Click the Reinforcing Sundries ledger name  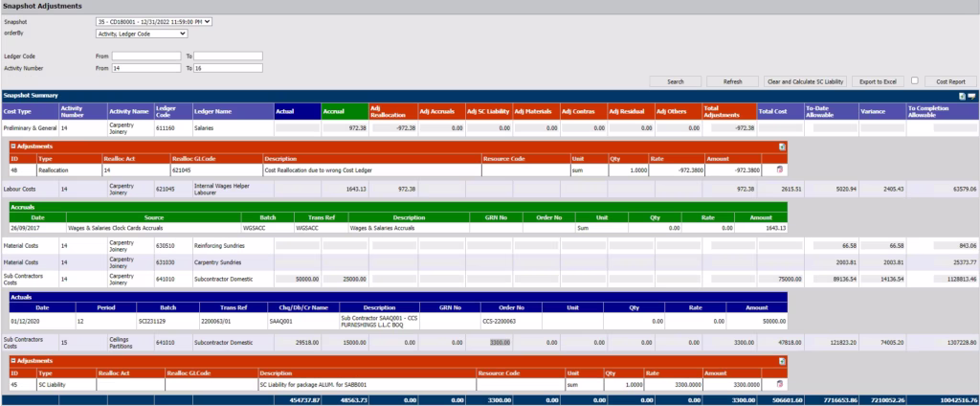[217, 246]
